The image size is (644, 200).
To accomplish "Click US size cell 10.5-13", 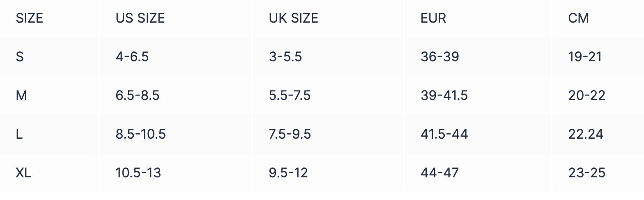I will [138, 173].
